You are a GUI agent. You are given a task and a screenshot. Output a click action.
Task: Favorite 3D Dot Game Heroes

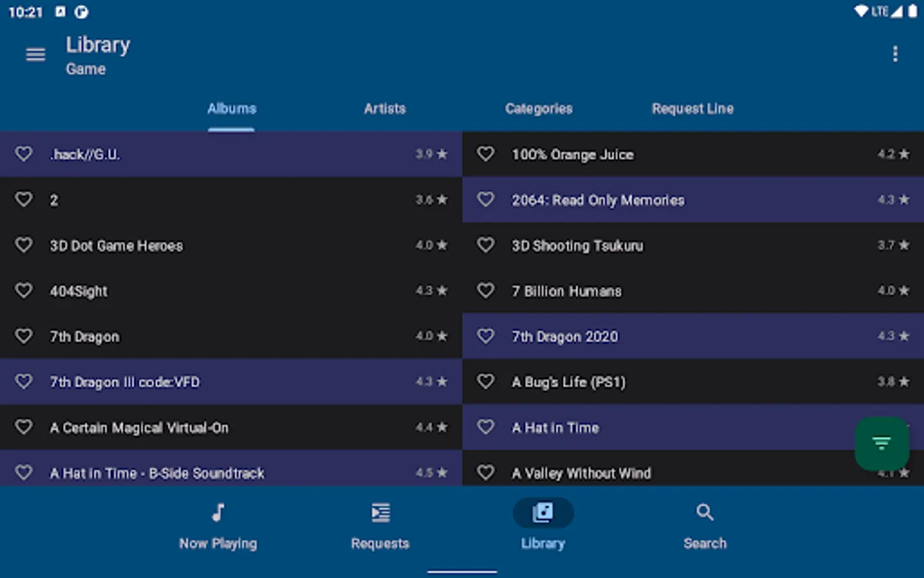(24, 245)
